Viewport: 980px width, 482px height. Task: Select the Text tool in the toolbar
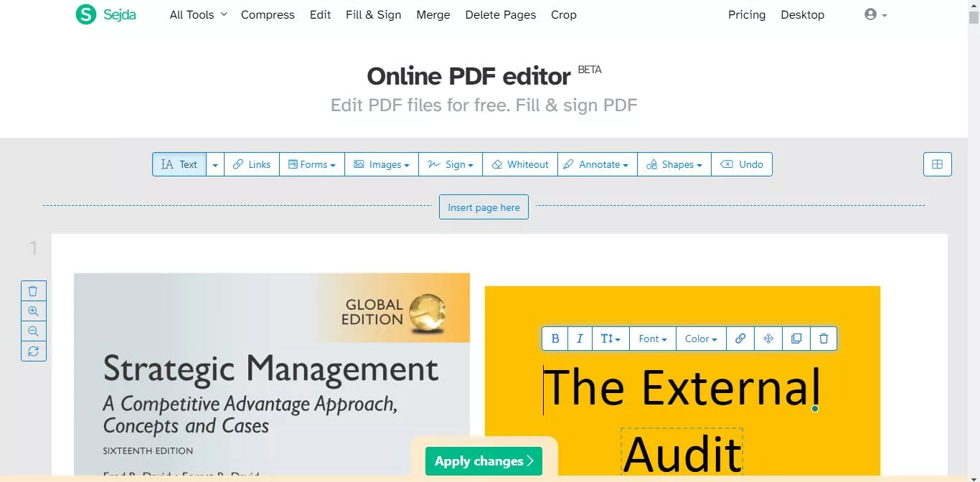179,164
